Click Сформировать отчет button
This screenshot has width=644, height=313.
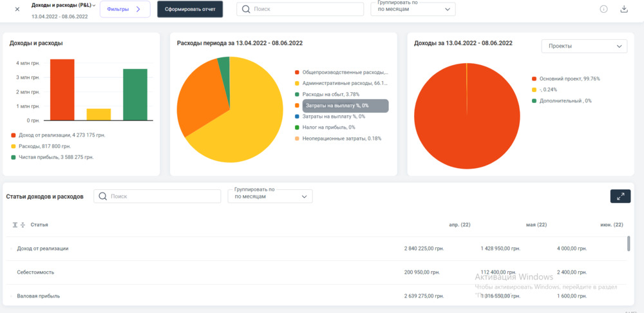pyautogui.click(x=190, y=9)
